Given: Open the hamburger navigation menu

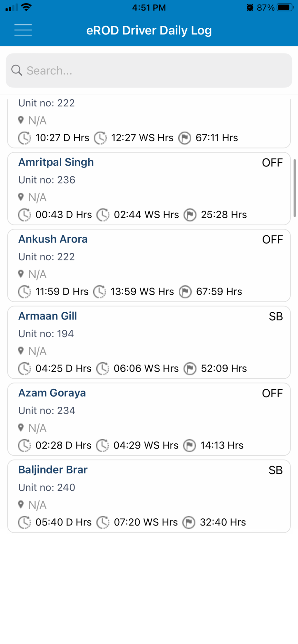Looking at the screenshot, I should [x=23, y=30].
